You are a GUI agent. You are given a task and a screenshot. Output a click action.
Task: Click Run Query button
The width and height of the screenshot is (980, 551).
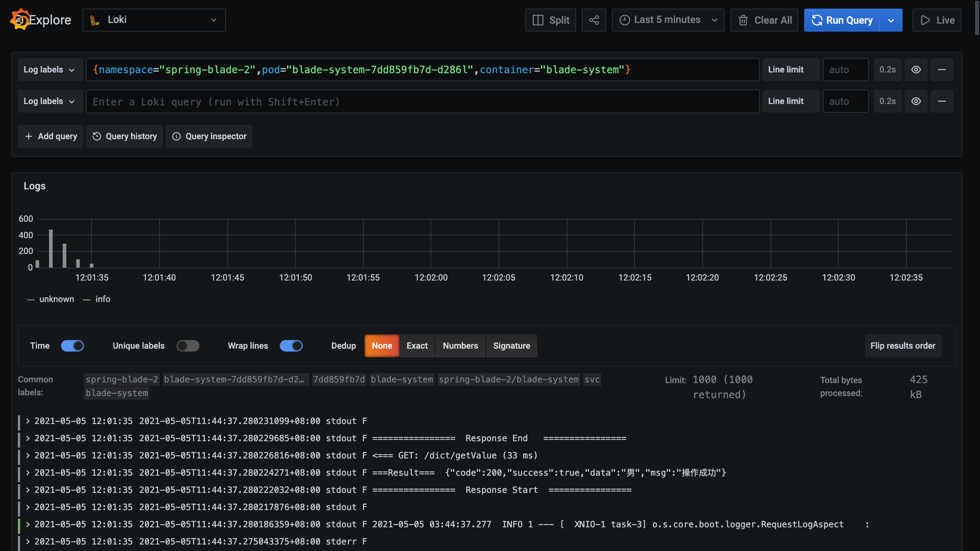tap(842, 20)
